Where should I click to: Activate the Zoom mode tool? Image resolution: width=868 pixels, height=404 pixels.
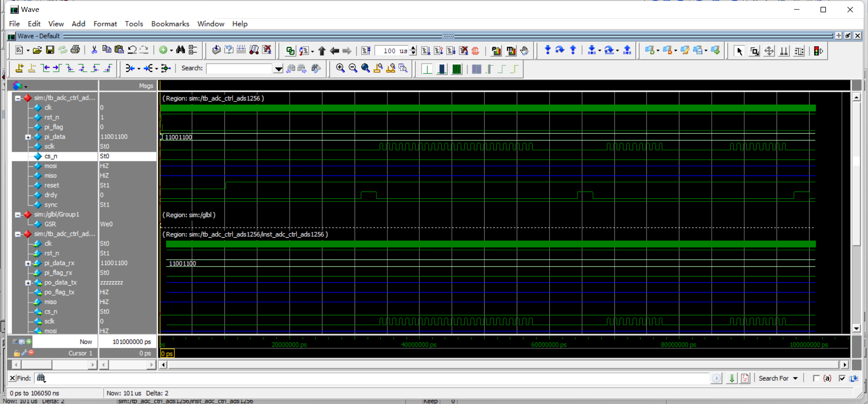click(x=754, y=51)
